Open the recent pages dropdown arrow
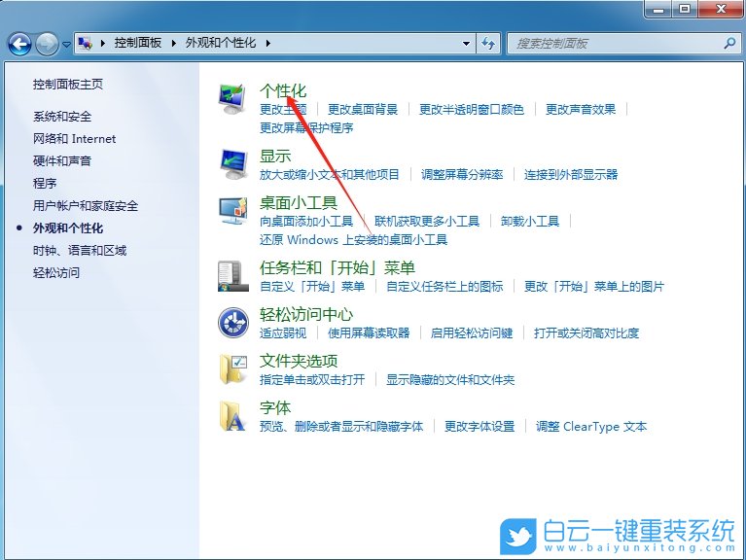The height and width of the screenshot is (560, 746). pyautogui.click(x=66, y=44)
